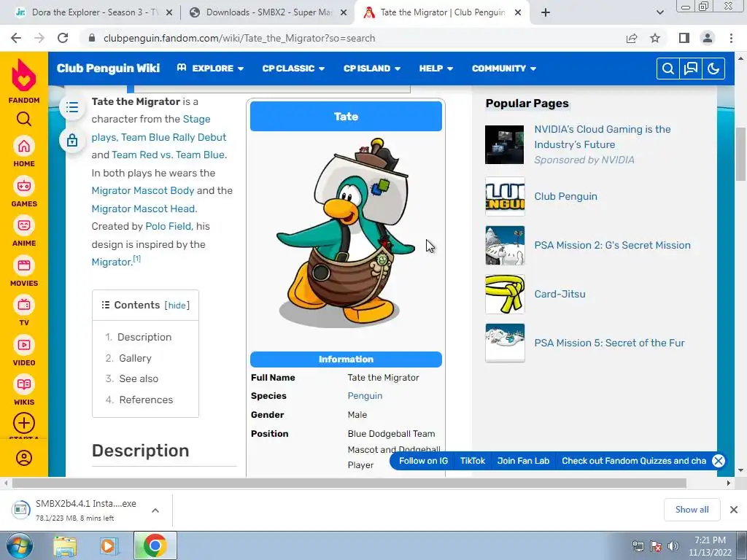Open the Club Penguin Wiki home link
Viewport: 747px width, 560px height.
pos(108,68)
